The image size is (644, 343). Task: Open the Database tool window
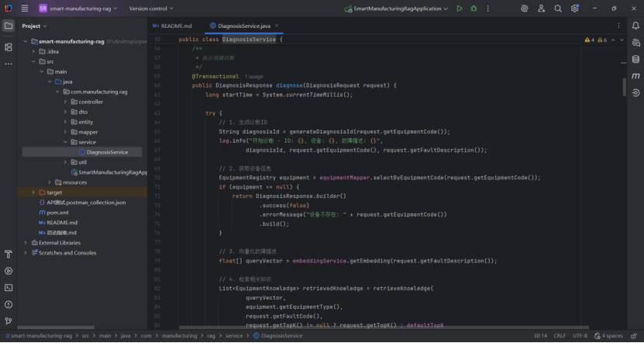635,59
